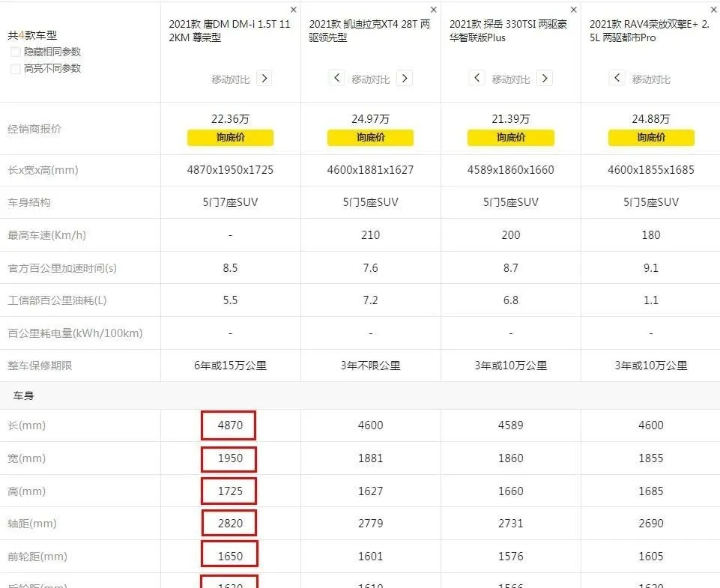
Task: Remove the 唐DM DM-i column with its X
Action: [294, 10]
